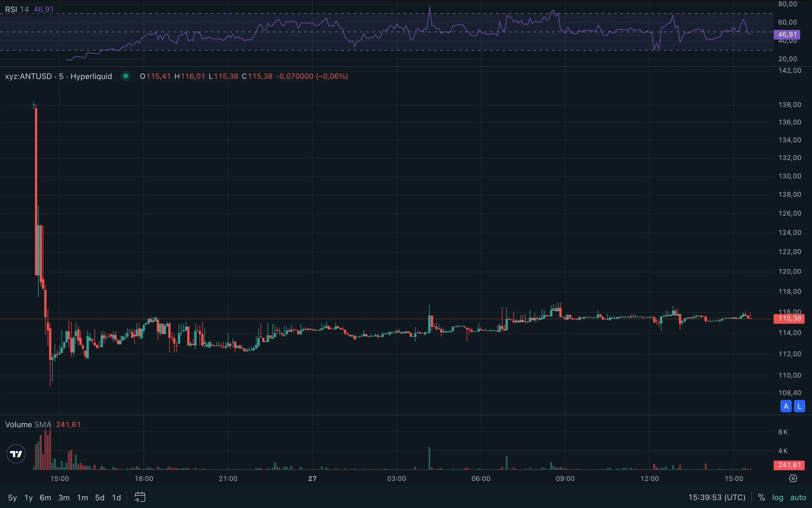Viewport: 812px width, 508px height.
Task: Switch to the 1m time range
Action: click(82, 498)
